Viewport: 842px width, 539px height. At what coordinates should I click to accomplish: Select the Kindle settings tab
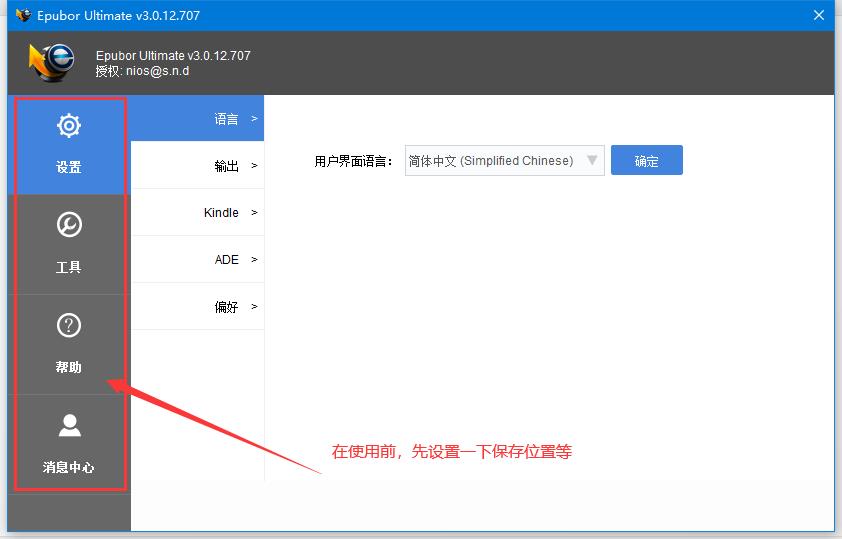click(x=197, y=213)
